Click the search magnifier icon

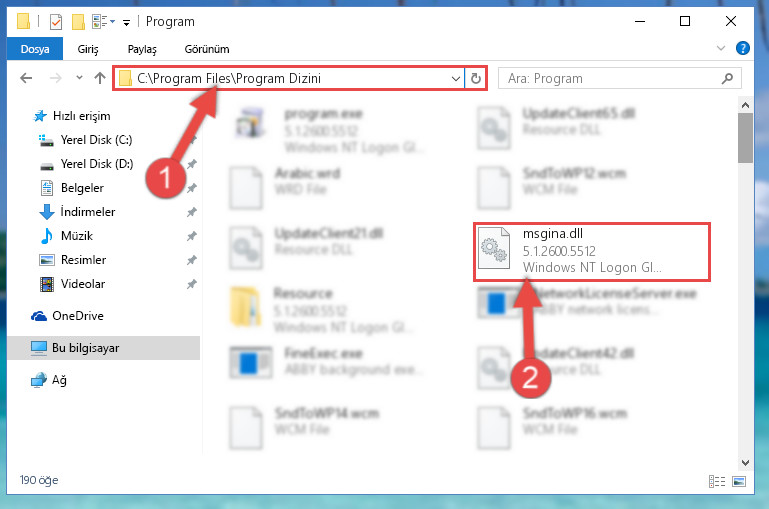(x=728, y=78)
